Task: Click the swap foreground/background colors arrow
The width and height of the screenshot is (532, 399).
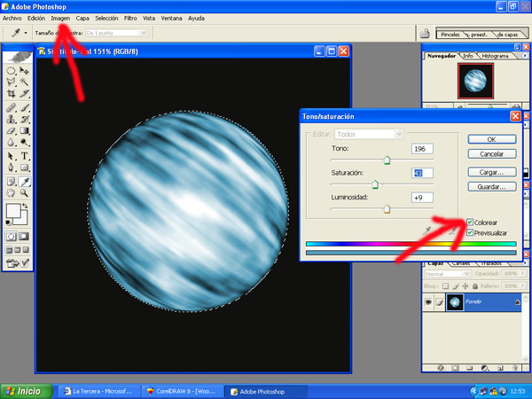Action: click(25, 206)
